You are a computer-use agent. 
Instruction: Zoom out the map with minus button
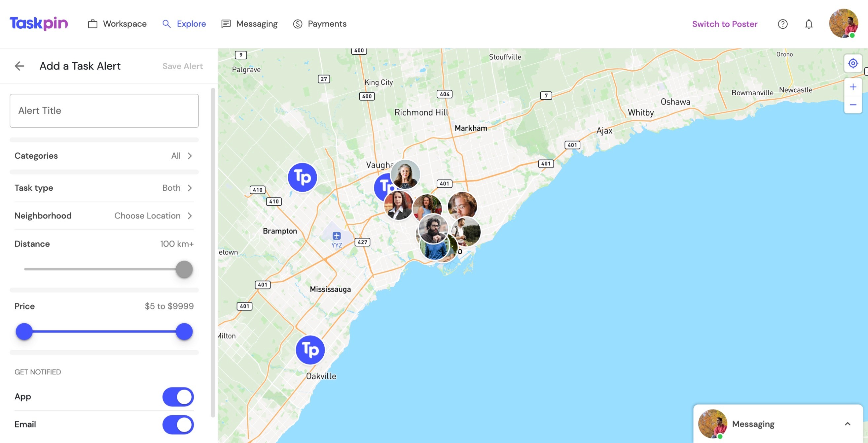pyautogui.click(x=852, y=105)
